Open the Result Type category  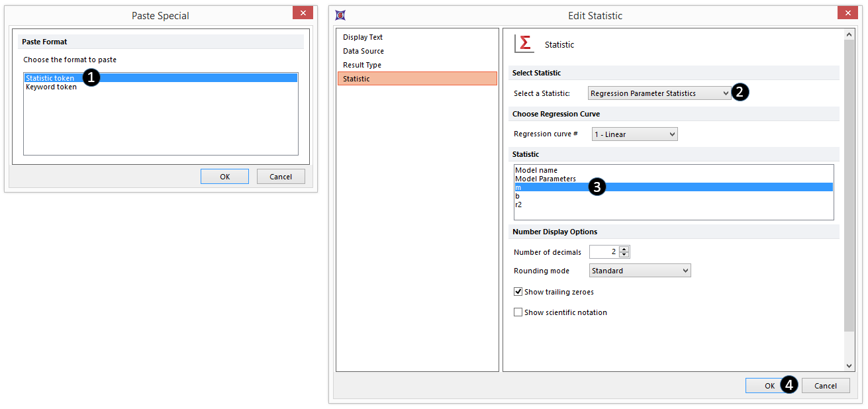(362, 65)
